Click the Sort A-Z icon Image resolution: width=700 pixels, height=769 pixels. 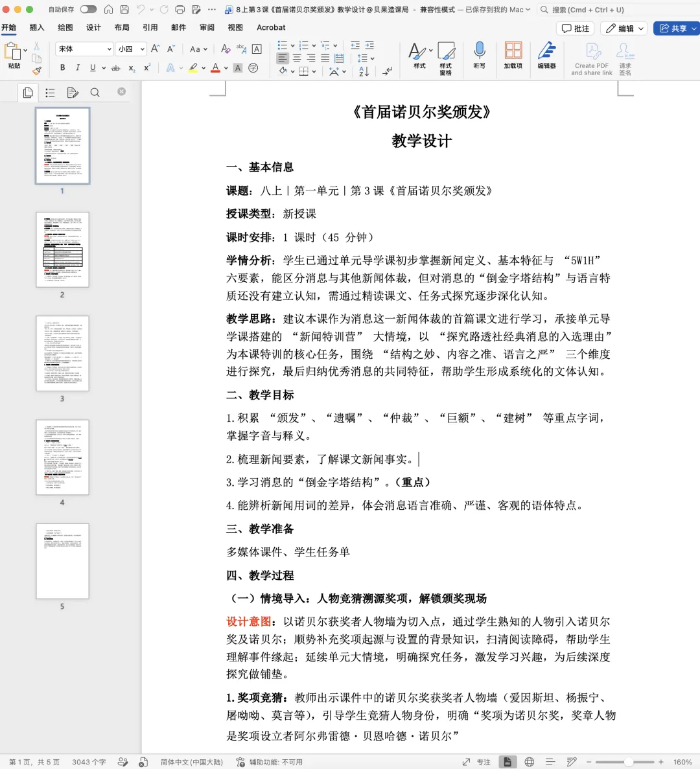point(364,72)
